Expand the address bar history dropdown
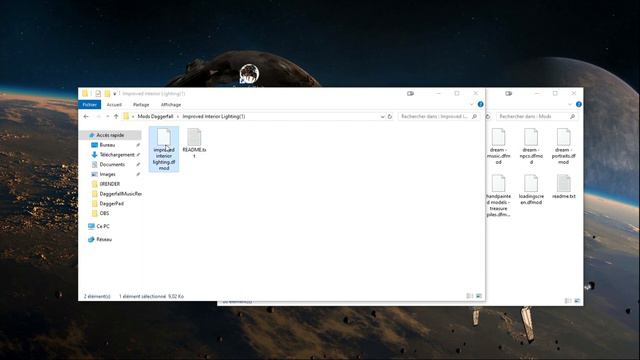 pos(382,117)
